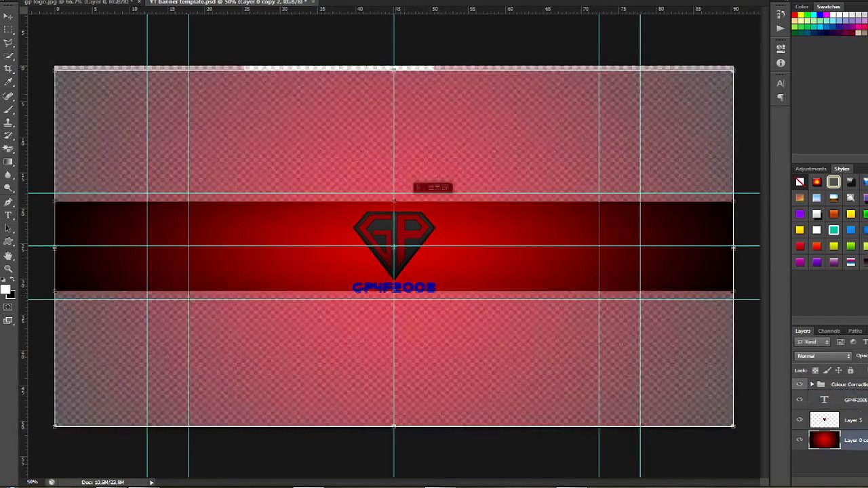This screenshot has height=488, width=868.
Task: Hide Layer 5
Action: pyautogui.click(x=800, y=420)
